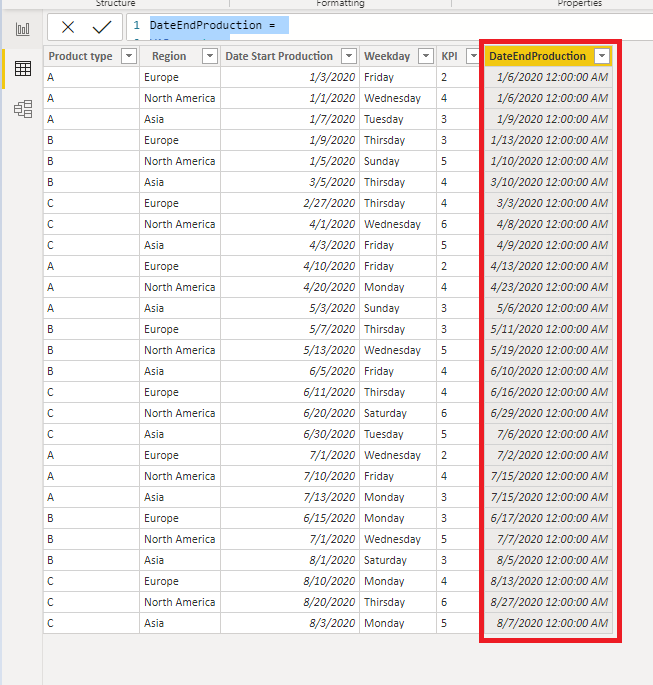This screenshot has width=653, height=685.
Task: Open the Model view icon
Action: click(23, 109)
